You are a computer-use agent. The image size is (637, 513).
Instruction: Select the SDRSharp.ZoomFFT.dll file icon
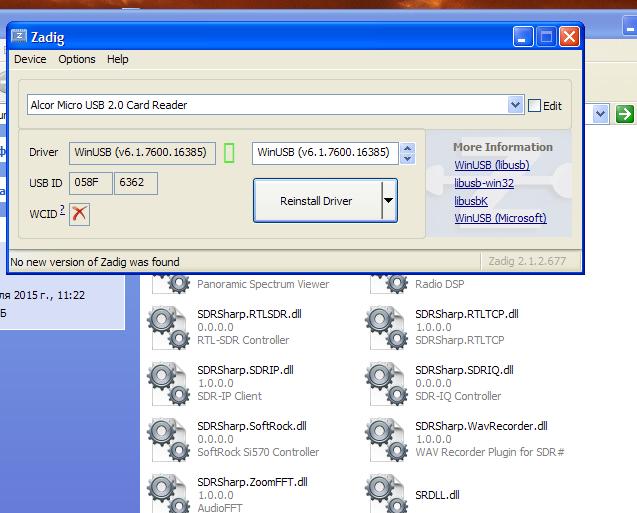pyautogui.click(x=169, y=495)
